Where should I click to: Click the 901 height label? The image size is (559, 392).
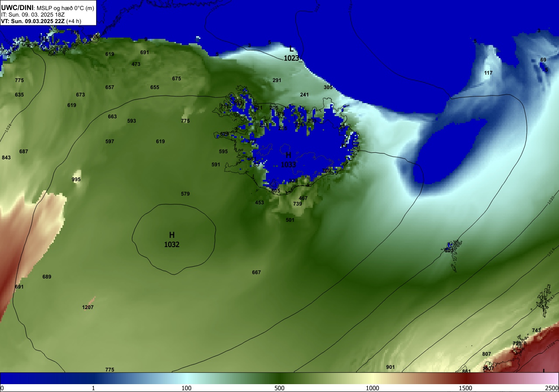pos(390,367)
